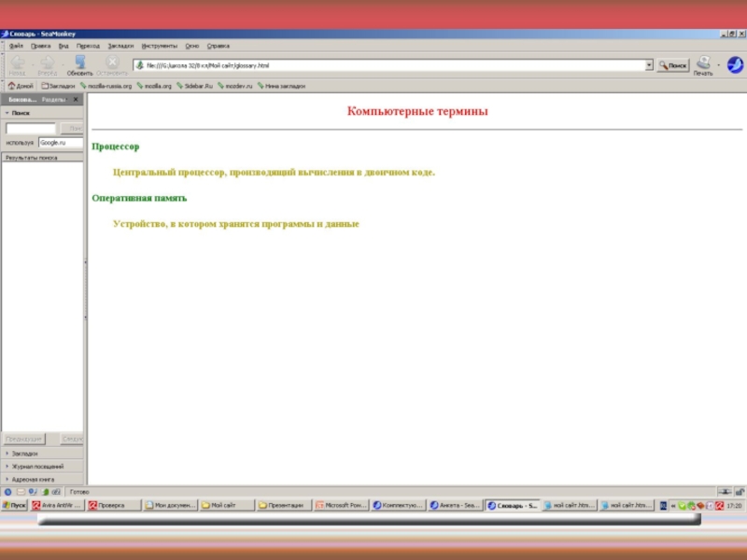This screenshot has width=747, height=560.
Task: Click the Forward (Вперёд) navigation arrow
Action: click(x=48, y=63)
